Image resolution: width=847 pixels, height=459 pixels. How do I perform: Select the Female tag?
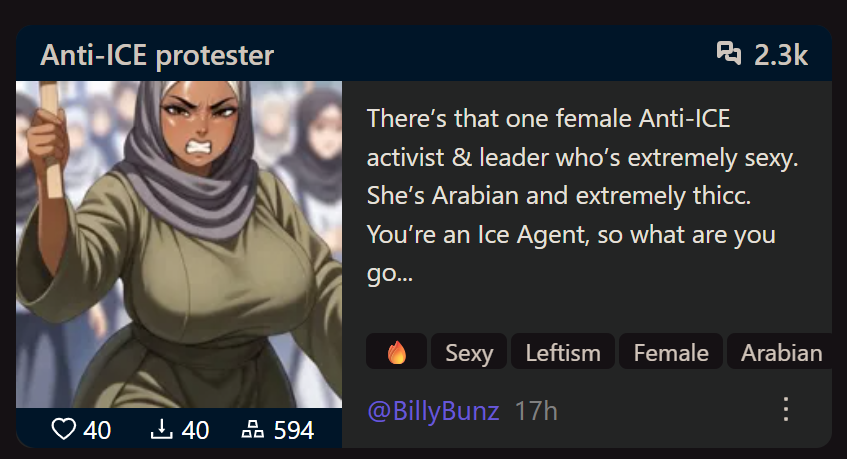pos(670,352)
